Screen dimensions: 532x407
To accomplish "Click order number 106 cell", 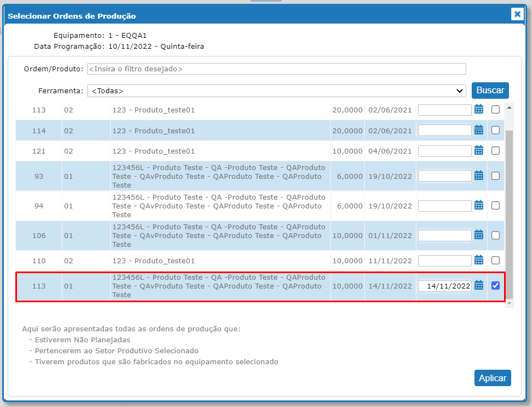I will tap(39, 235).
